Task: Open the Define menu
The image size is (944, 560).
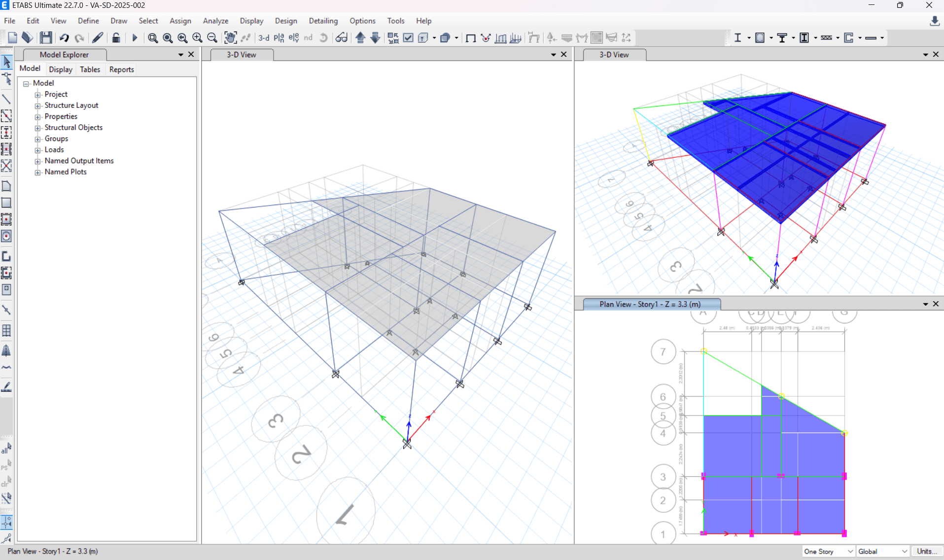Action: pos(88,21)
